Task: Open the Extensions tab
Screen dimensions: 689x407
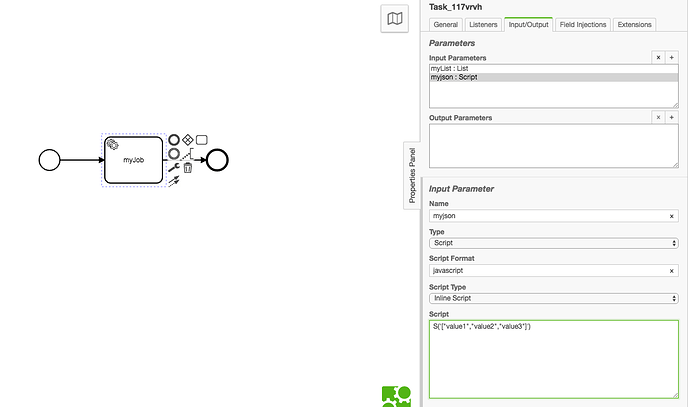Action: (x=635, y=25)
